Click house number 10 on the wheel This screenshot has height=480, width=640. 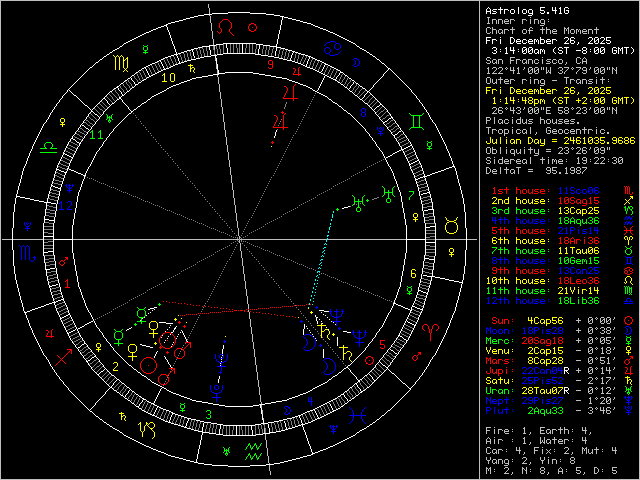tap(169, 76)
